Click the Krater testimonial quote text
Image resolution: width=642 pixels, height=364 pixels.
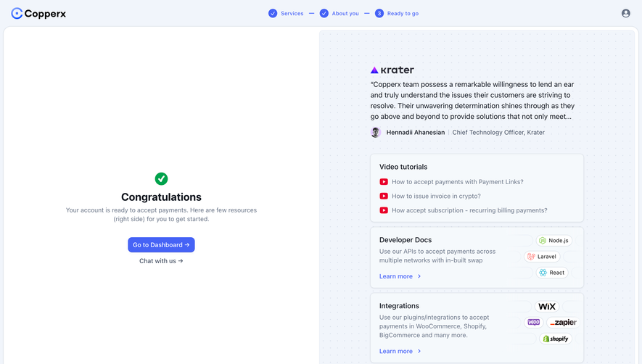click(472, 100)
